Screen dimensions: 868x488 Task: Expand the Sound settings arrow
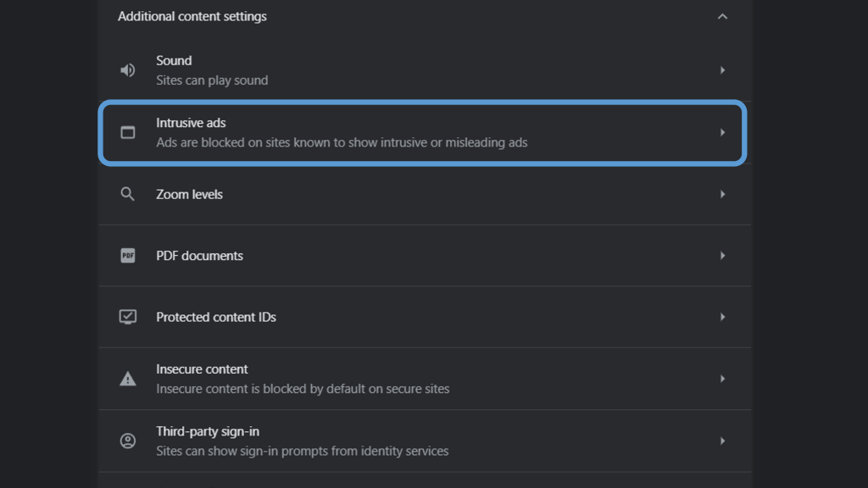click(x=722, y=70)
